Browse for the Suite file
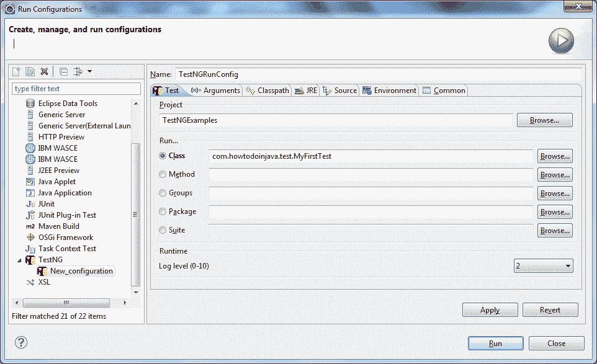This screenshot has width=597, height=364. (x=555, y=231)
